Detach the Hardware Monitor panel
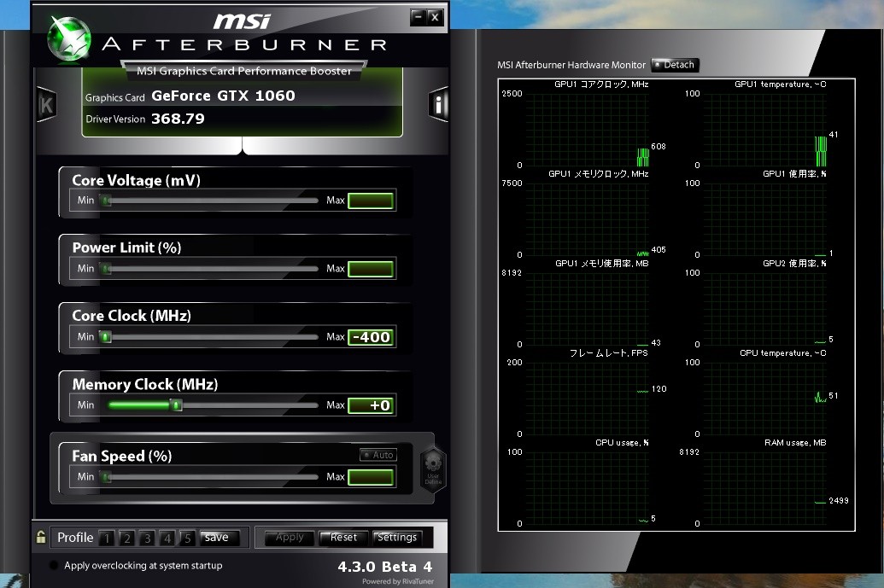Viewport: 884px width, 588px height. click(676, 65)
